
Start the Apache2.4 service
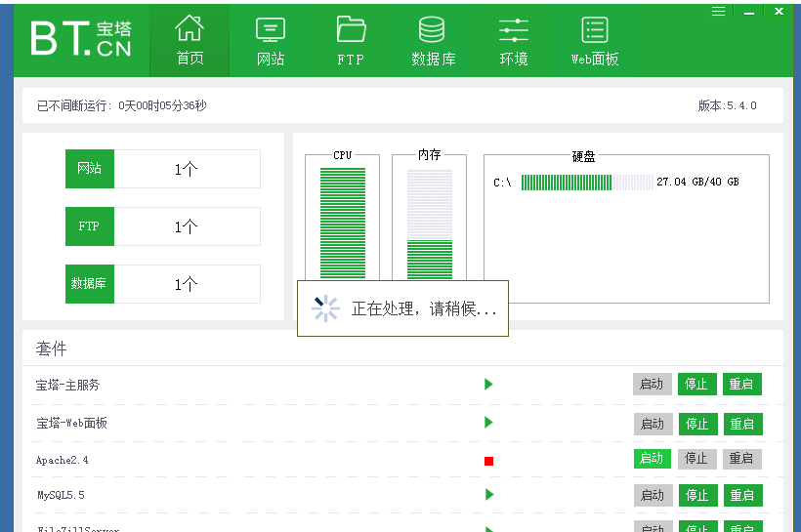coord(652,459)
